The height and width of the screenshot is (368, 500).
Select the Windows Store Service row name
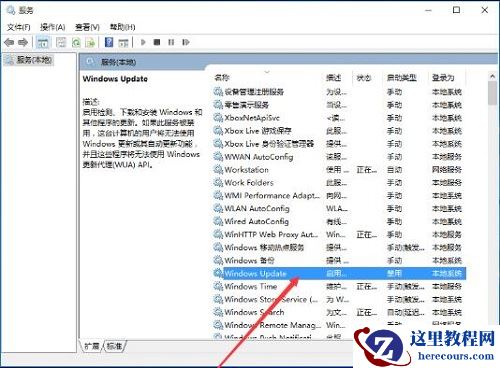[x=271, y=299]
